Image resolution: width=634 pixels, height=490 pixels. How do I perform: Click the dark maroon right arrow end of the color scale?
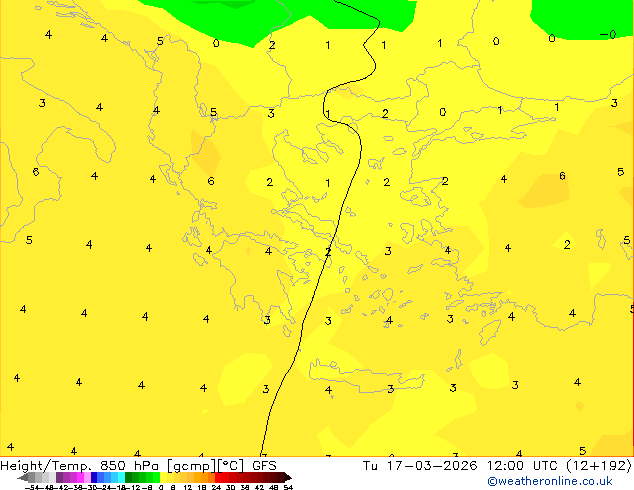[287, 478]
